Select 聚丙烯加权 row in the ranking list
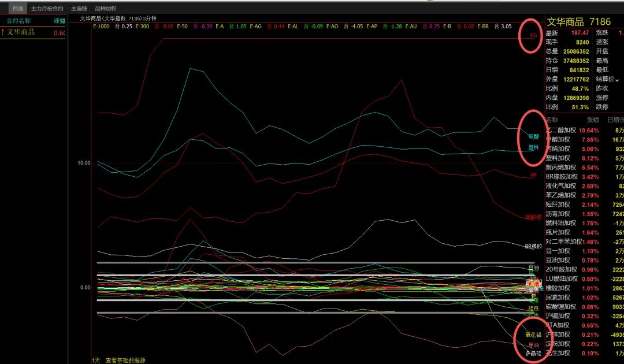 point(585,168)
